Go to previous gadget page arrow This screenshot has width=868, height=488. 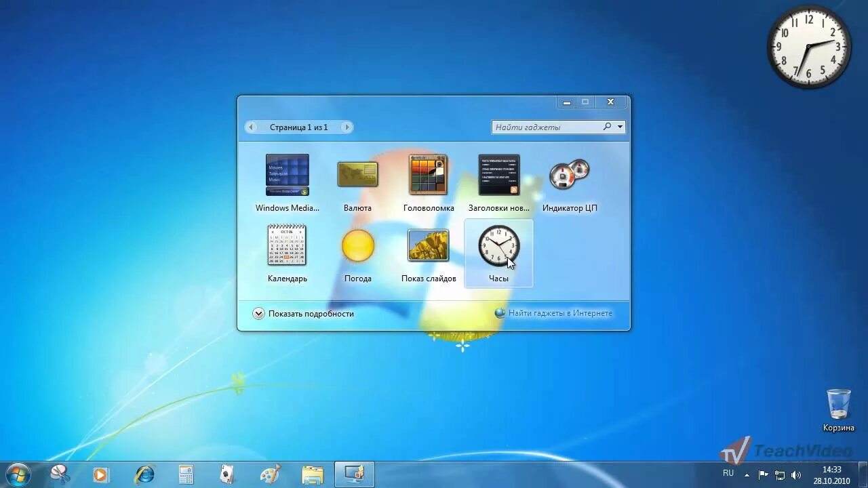tap(252, 127)
